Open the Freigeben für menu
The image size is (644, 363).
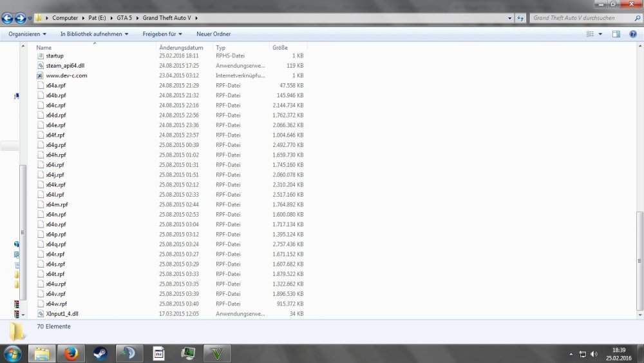[x=162, y=34]
